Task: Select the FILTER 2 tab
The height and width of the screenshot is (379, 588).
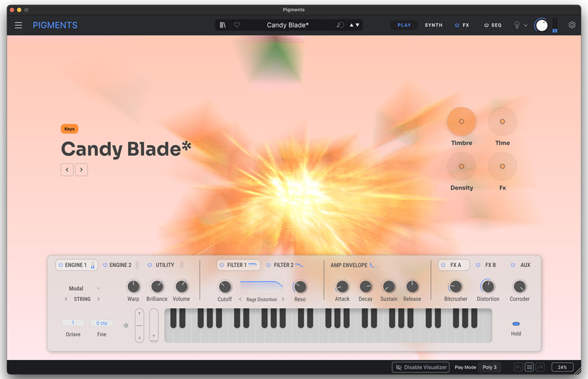Action: pyautogui.click(x=284, y=265)
